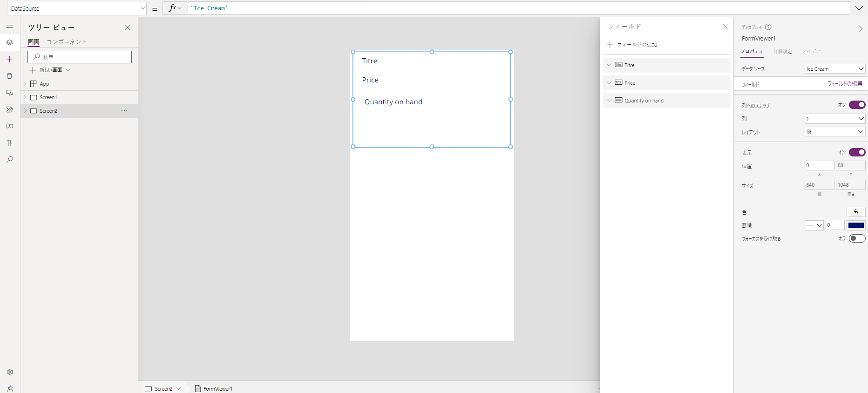Click Quantity on hand label in form
This screenshot has width=868, height=393.
click(393, 102)
